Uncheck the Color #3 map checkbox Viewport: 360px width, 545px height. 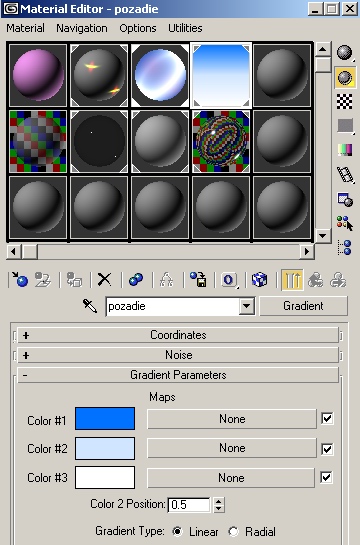326,477
